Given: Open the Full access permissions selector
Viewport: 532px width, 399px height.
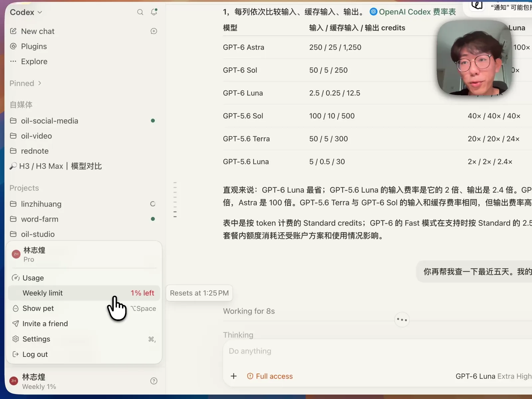Looking at the screenshot, I should (270, 376).
